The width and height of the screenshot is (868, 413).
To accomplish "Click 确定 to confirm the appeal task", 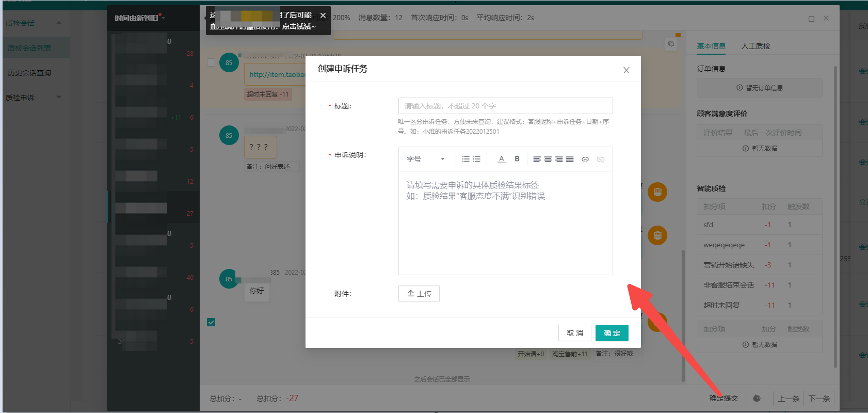I will pyautogui.click(x=612, y=333).
